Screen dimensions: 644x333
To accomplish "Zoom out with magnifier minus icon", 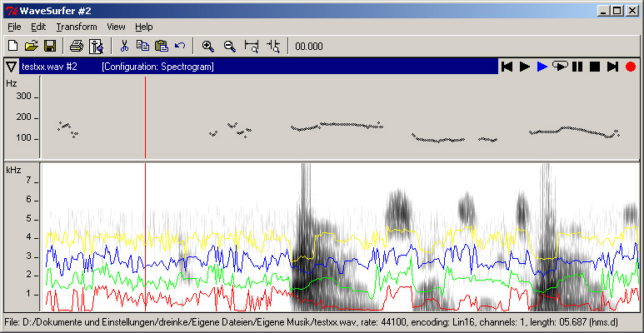I will coord(230,46).
